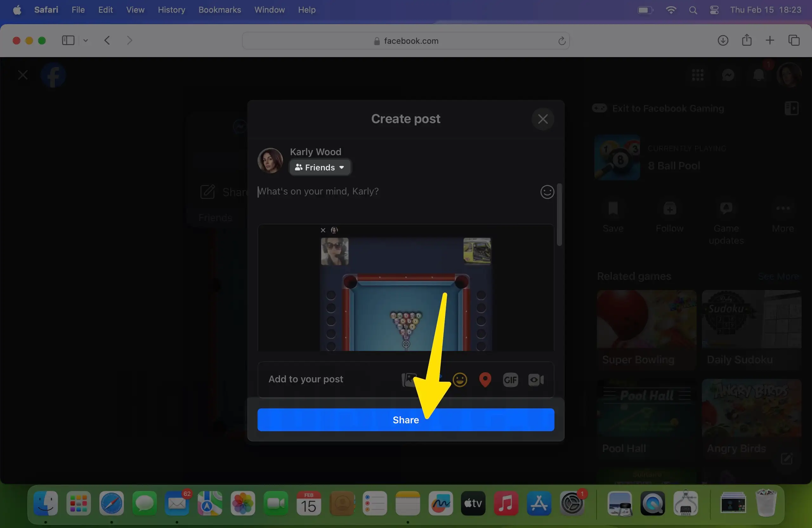
Task: Add a GIF to the post
Action: [x=510, y=379]
